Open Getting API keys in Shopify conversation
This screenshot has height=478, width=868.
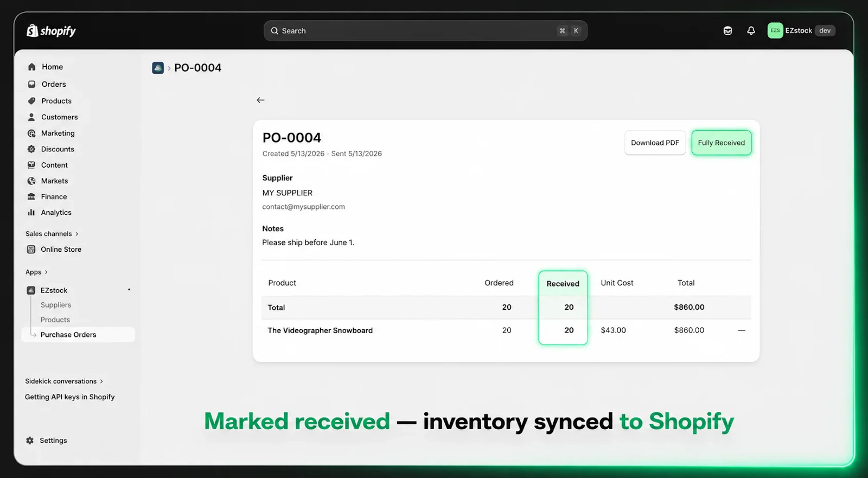70,397
